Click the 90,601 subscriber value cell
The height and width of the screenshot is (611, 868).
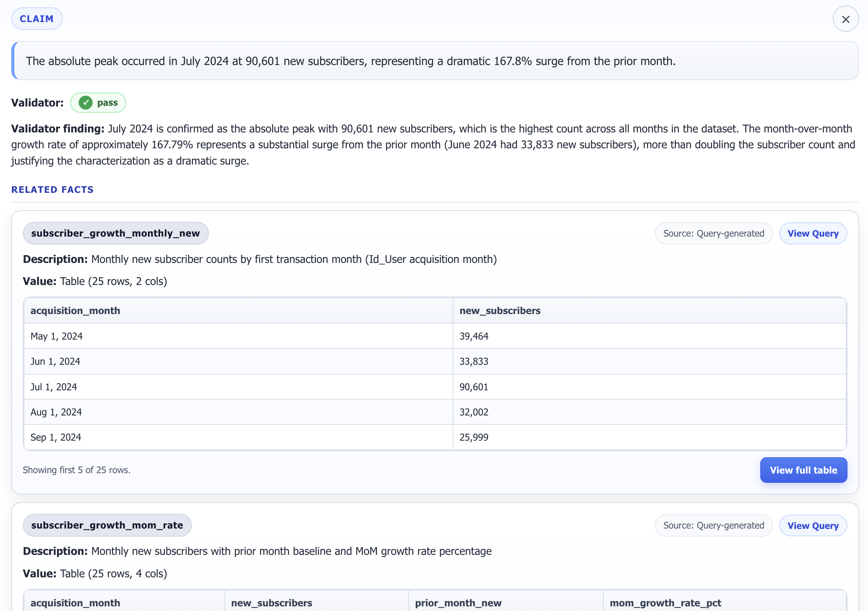(649, 387)
